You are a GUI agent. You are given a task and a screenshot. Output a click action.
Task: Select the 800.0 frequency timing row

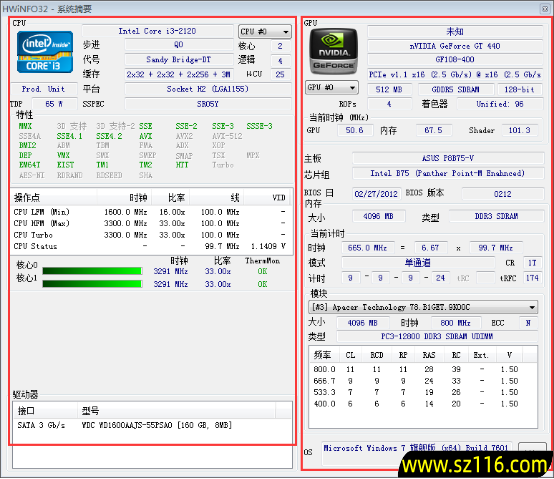tap(423, 369)
